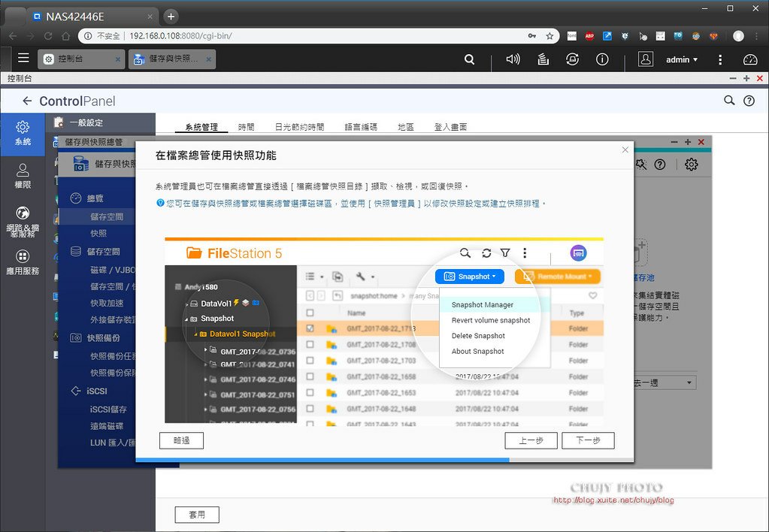769x532 pixels.
Task: Click the 略過 skip button
Action: click(181, 440)
